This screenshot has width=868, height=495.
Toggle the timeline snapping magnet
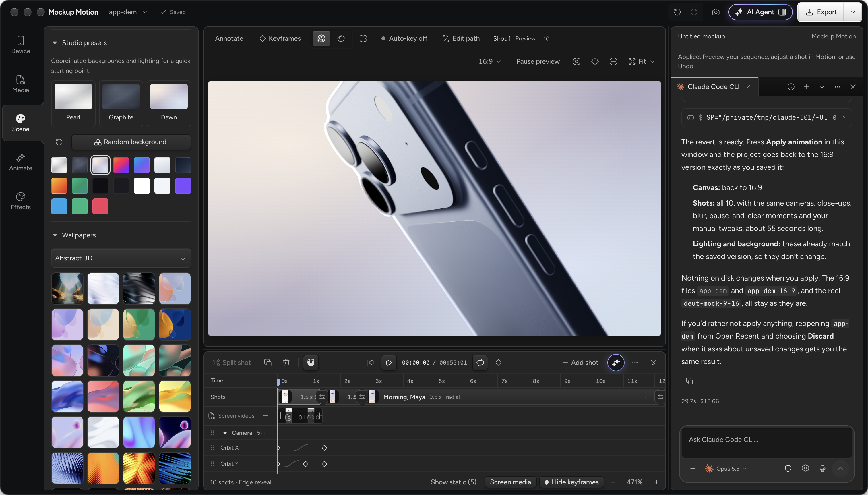pos(311,363)
